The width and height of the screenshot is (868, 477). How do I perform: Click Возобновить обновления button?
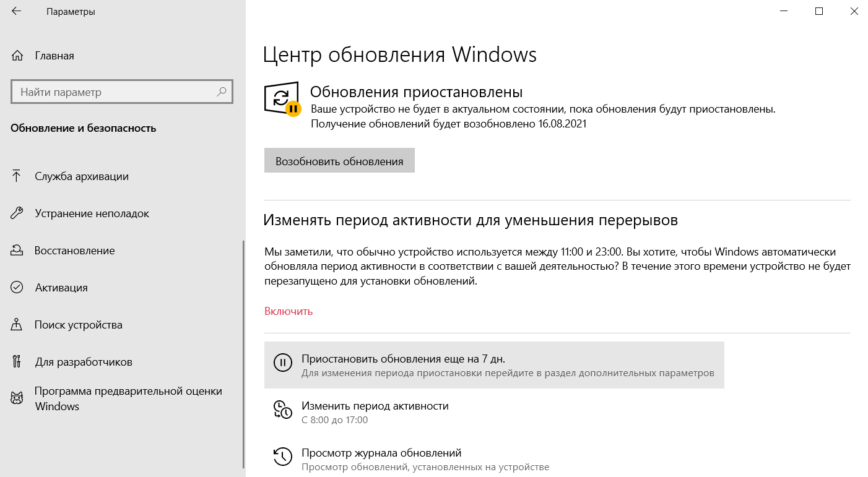point(339,161)
